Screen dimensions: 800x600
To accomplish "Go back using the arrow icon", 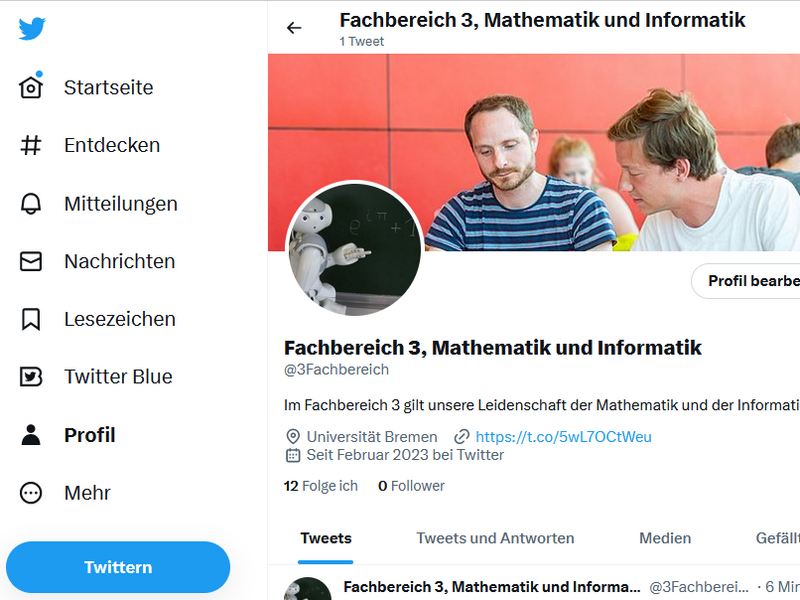I will click(294, 28).
